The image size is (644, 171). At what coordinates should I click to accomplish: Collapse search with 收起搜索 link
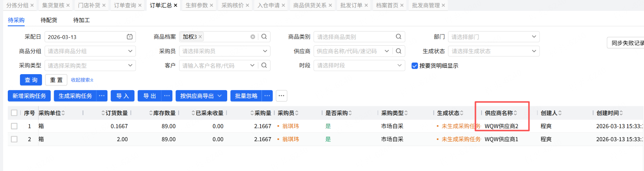click(x=82, y=80)
